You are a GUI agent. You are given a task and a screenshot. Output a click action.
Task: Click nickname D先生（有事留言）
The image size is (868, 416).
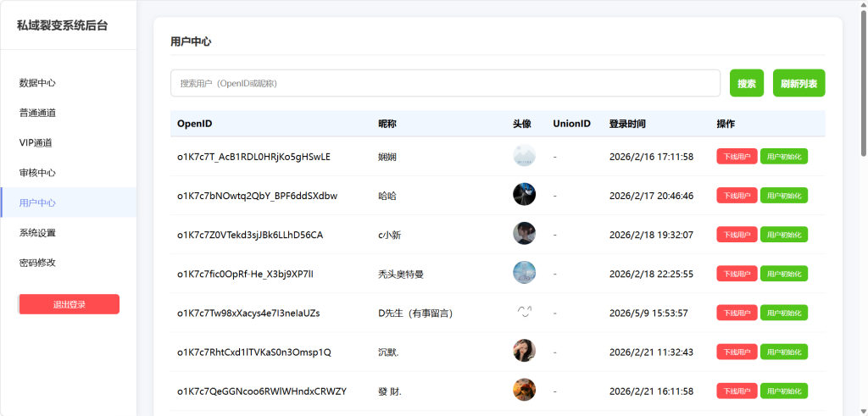(x=415, y=313)
